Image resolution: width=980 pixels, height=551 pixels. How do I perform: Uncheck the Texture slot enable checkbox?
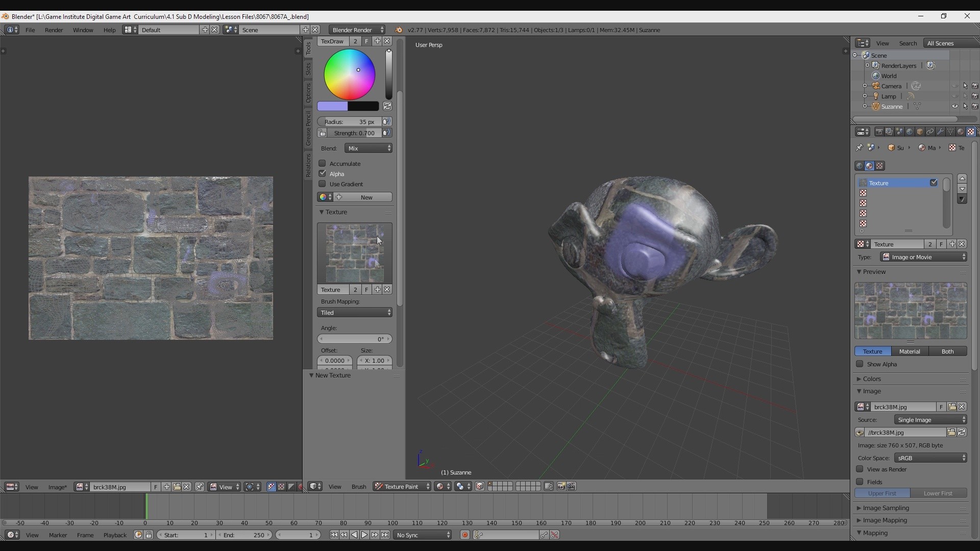pos(934,183)
